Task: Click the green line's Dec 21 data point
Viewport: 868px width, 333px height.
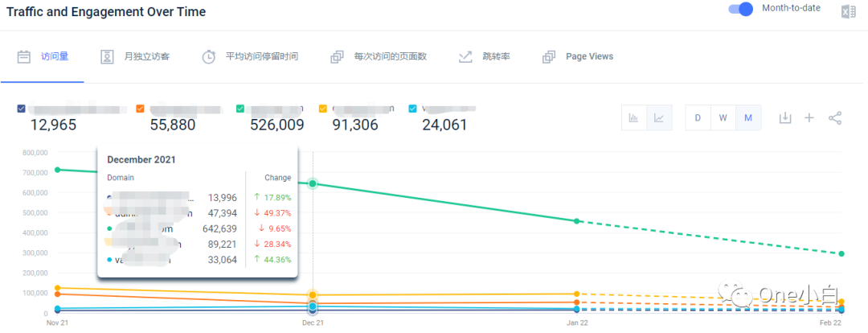Action: (313, 183)
